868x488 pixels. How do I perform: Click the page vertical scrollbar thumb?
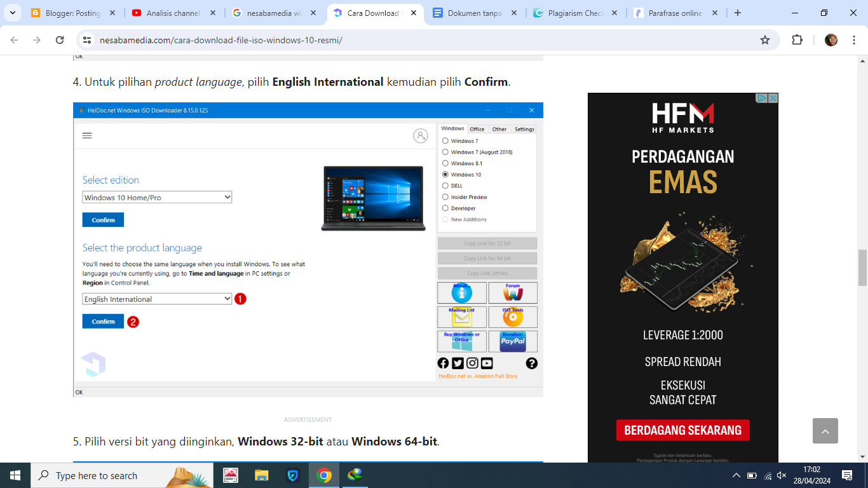pos(862,268)
